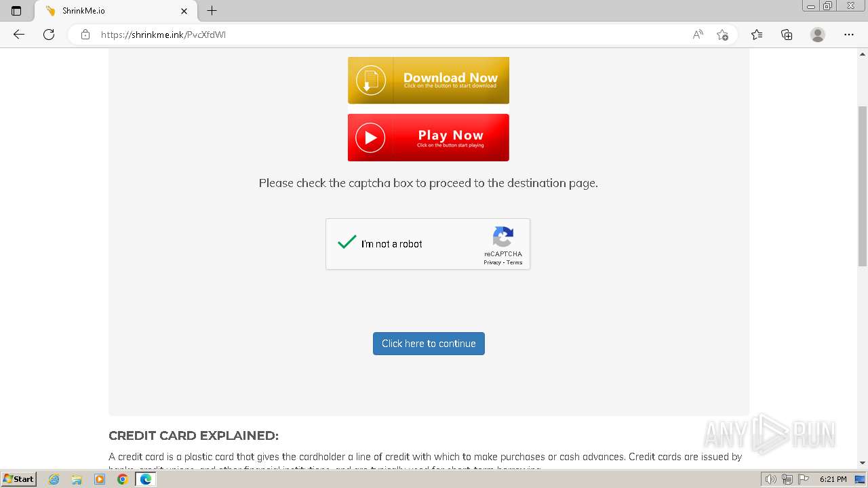
Task: Open Settings and more ellipsis menu
Action: click(849, 35)
